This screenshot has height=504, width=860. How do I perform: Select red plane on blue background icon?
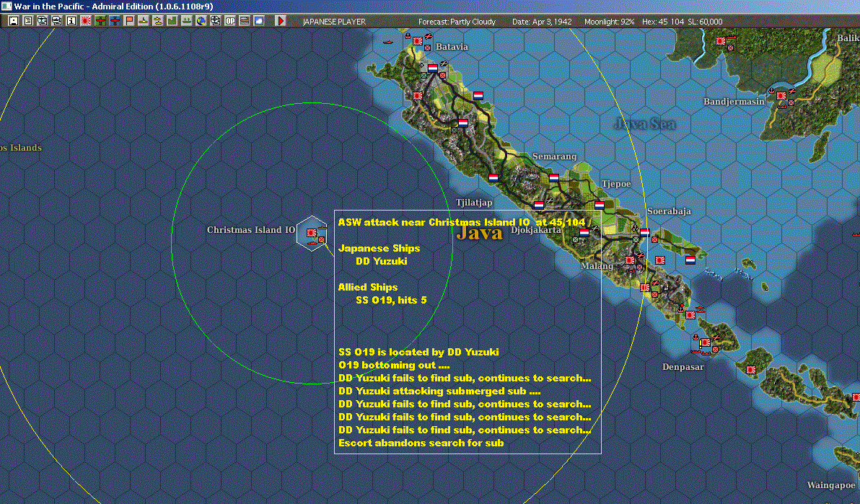coord(115,21)
